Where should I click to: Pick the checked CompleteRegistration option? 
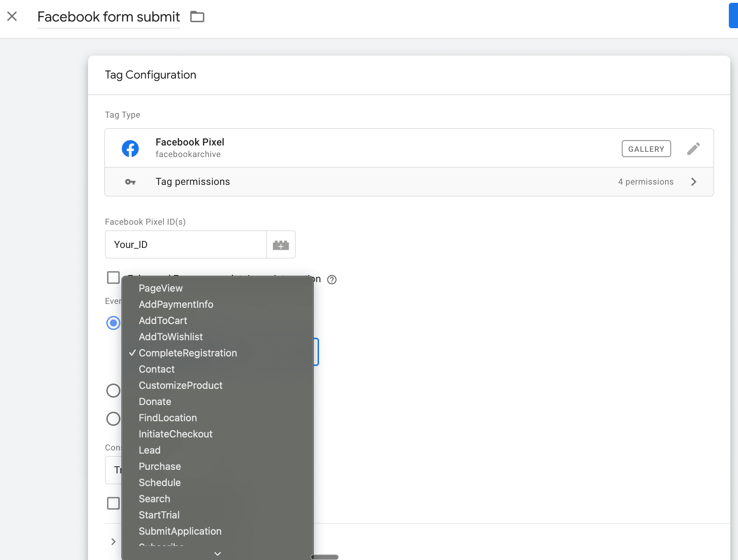[218, 353]
